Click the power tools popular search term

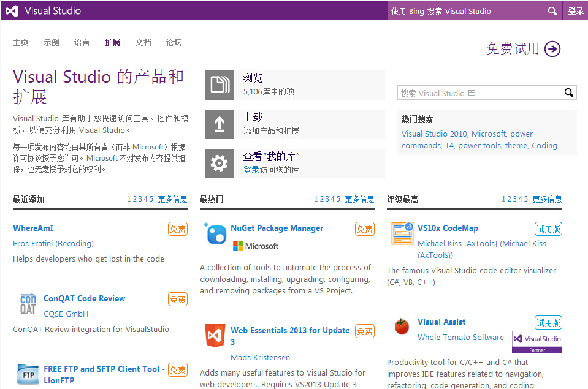[479, 145]
